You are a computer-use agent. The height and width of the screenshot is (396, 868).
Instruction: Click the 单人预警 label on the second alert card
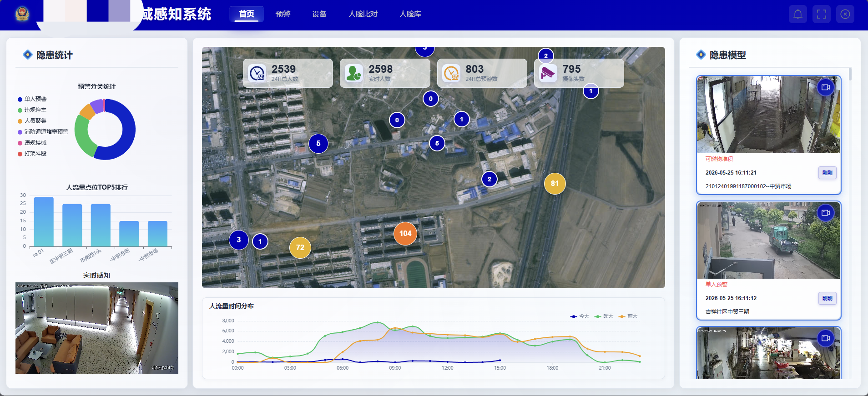[717, 285]
